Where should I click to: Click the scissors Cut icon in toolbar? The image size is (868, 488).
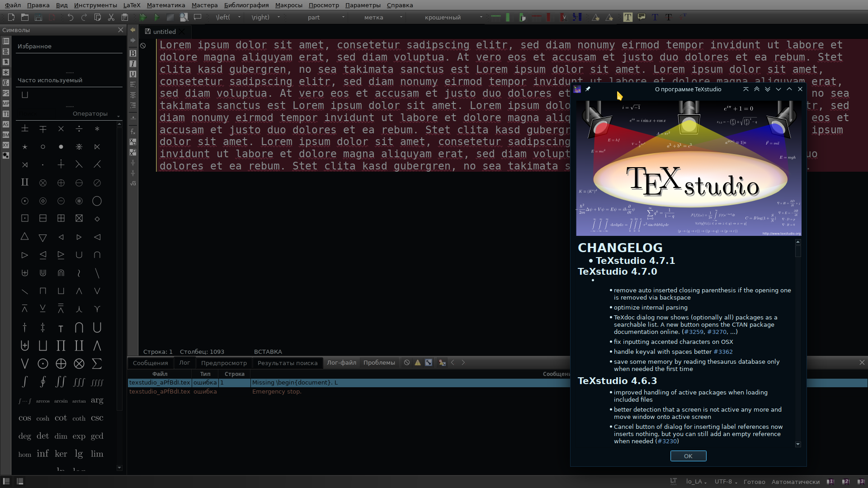(x=111, y=17)
